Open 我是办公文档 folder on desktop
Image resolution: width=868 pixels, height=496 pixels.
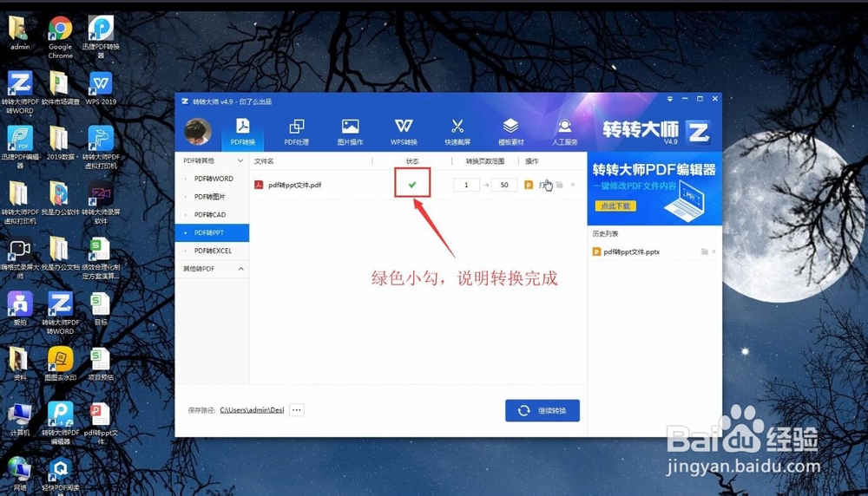tap(61, 253)
